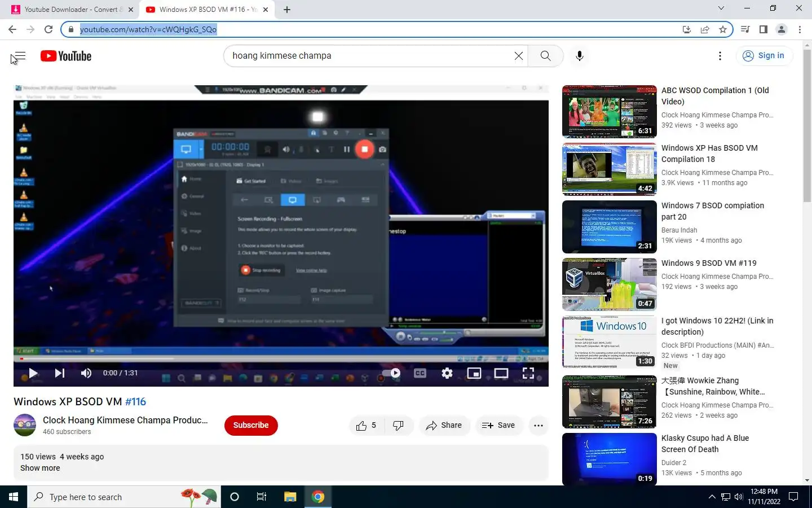Open Task View on taskbar

pos(262,497)
